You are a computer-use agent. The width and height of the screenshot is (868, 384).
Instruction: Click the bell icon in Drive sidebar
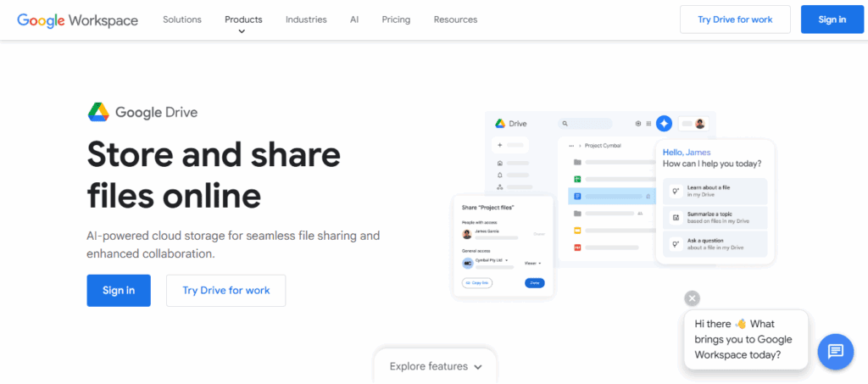500,175
